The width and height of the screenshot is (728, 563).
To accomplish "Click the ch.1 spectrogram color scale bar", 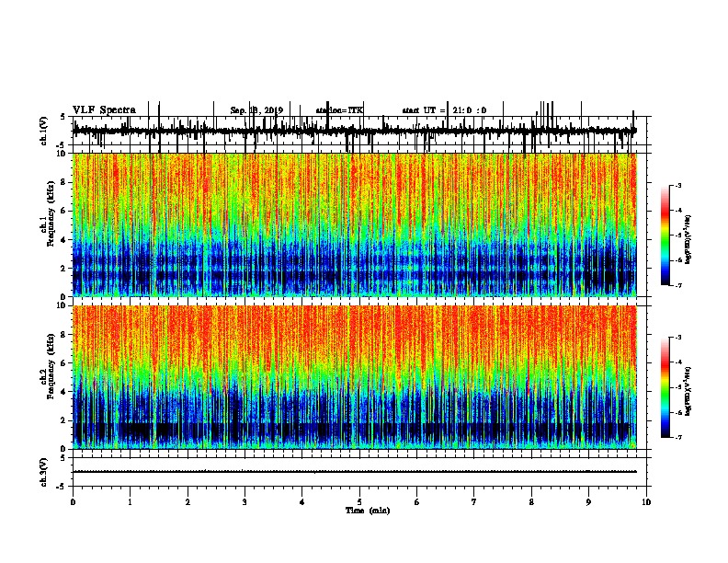I will tap(665, 236).
